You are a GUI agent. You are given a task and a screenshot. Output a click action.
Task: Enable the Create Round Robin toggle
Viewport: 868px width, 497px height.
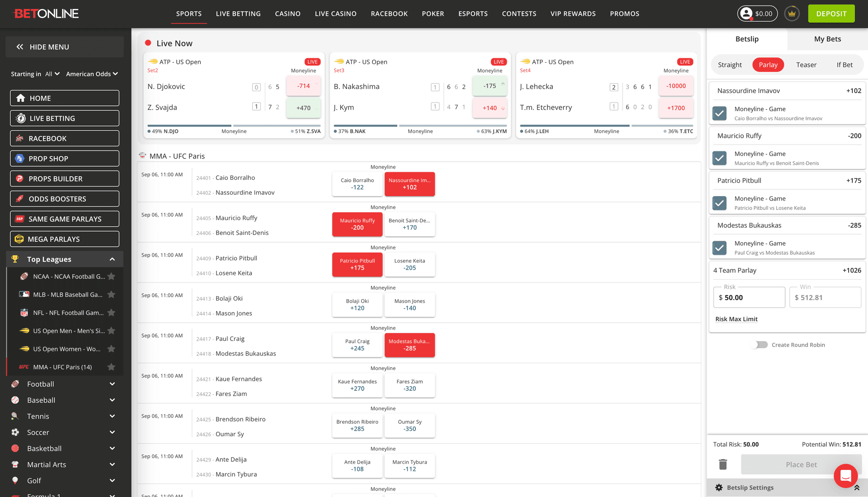click(x=759, y=344)
